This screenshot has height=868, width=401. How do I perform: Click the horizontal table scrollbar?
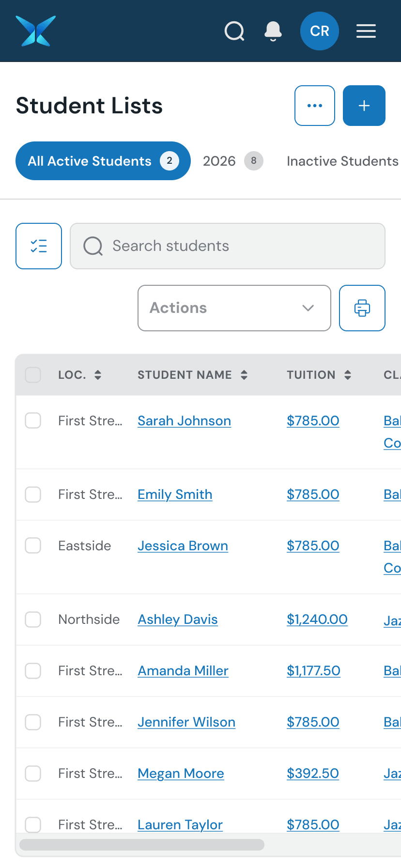(x=141, y=845)
